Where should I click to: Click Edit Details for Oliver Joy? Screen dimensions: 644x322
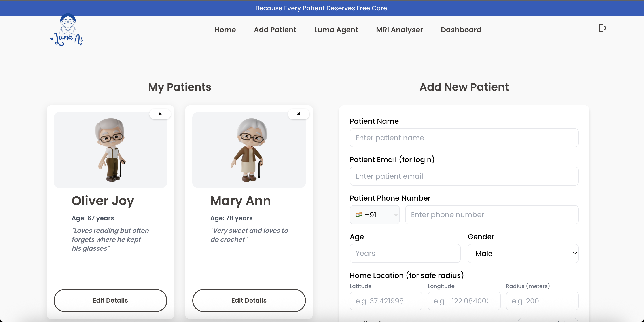pyautogui.click(x=110, y=300)
